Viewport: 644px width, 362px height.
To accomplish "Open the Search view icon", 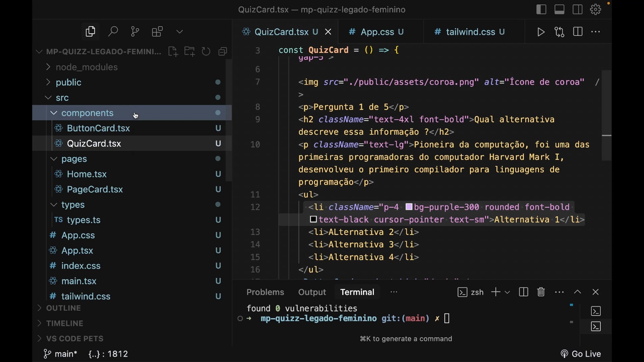I will 113,32.
